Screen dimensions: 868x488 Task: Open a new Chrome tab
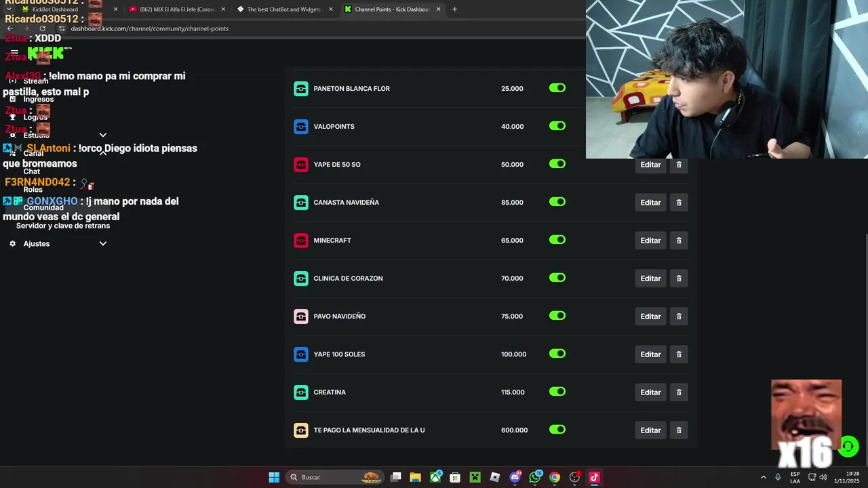[454, 9]
